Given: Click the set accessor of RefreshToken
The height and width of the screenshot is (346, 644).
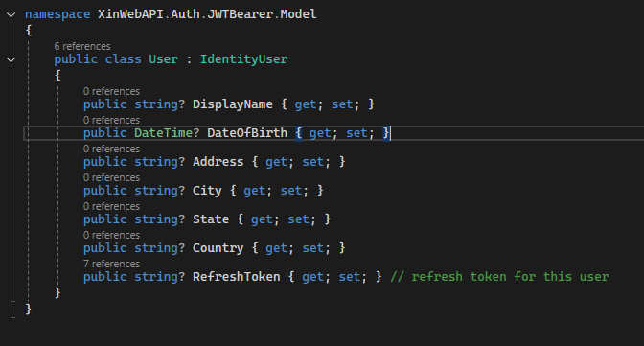Looking at the screenshot, I should (x=350, y=277).
